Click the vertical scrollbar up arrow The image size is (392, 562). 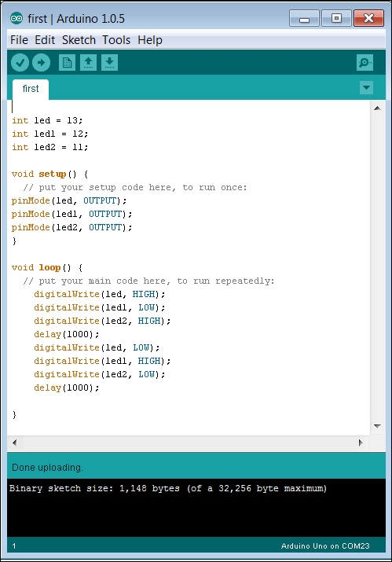click(x=377, y=108)
